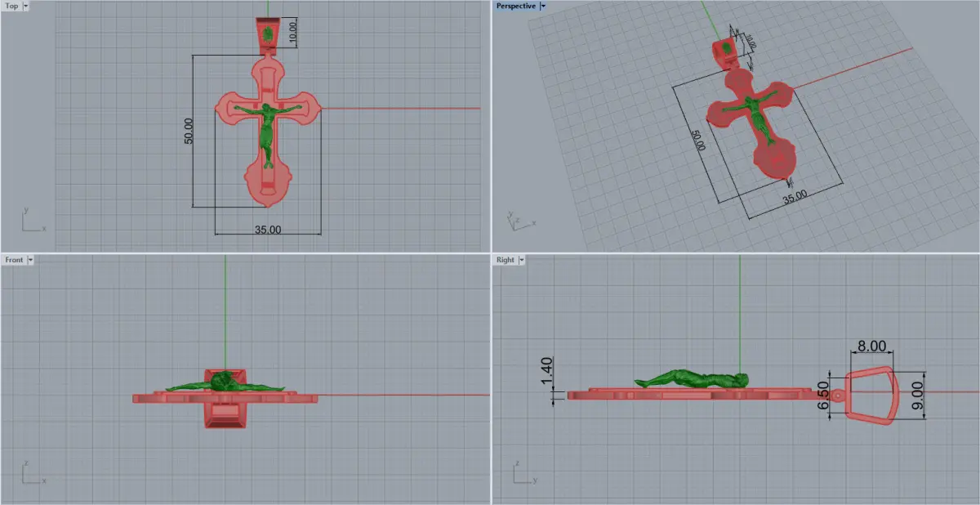Image resolution: width=980 pixels, height=505 pixels.
Task: Open the Right viewport dropdown arrow
Action: pos(521,260)
